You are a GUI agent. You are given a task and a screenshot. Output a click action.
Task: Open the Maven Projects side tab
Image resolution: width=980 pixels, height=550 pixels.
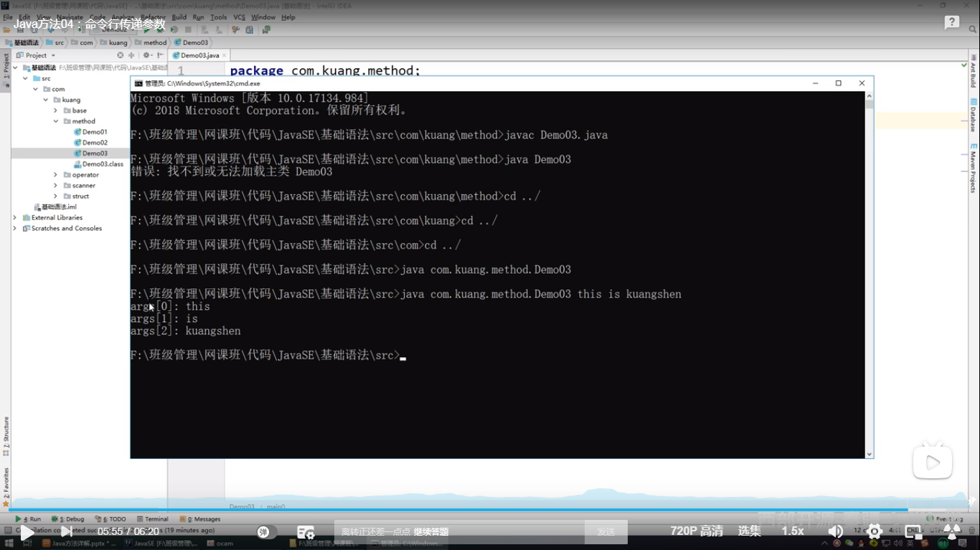[x=974, y=169]
